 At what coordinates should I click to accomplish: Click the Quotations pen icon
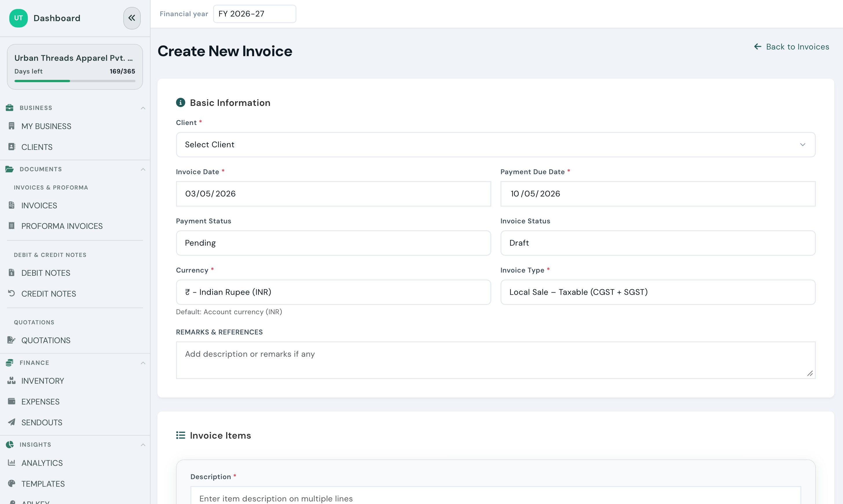click(12, 340)
